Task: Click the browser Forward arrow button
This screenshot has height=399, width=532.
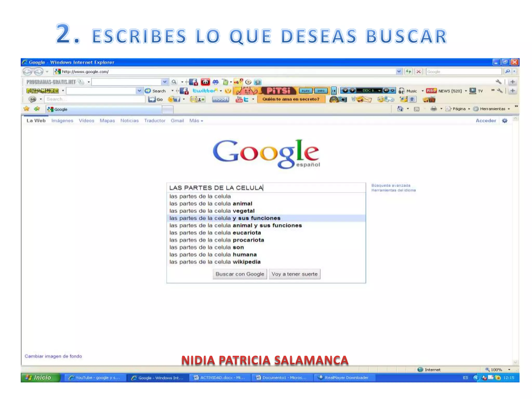Action: click(x=38, y=71)
